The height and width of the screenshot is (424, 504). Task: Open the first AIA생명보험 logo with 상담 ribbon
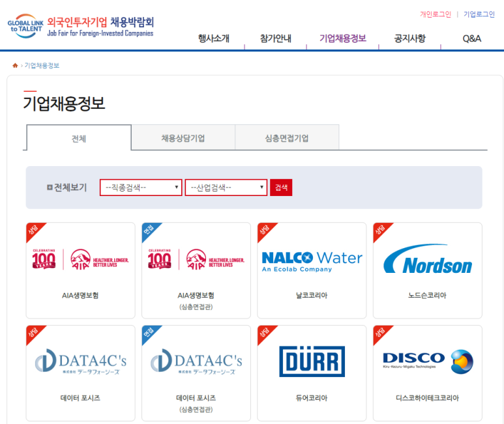80,259
